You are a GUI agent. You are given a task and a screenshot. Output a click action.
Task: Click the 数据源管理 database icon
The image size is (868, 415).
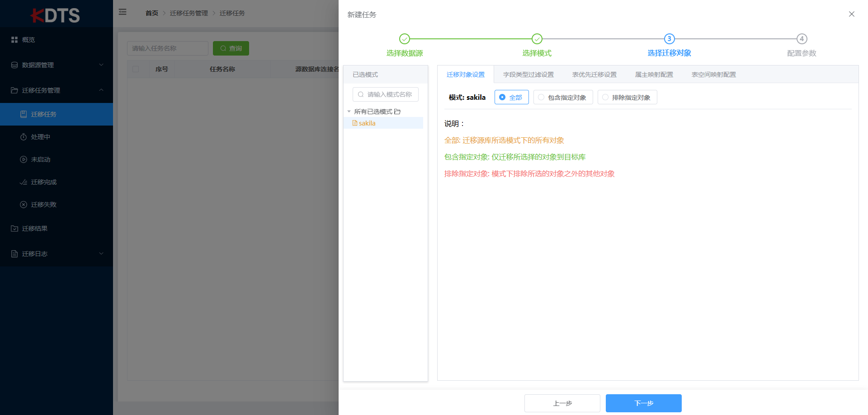click(x=14, y=65)
